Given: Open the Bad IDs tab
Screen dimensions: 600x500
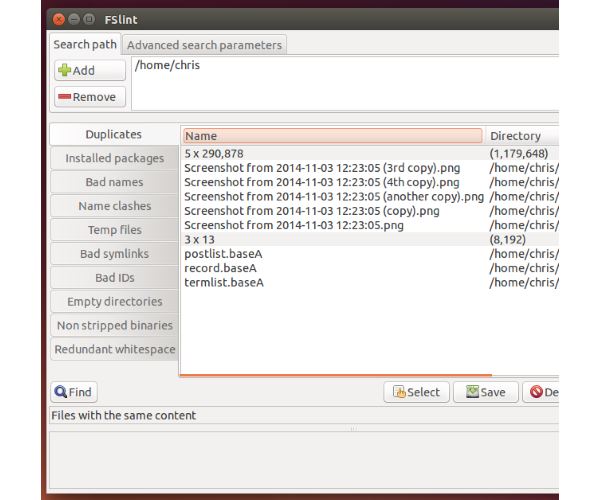Looking at the screenshot, I should 114,278.
